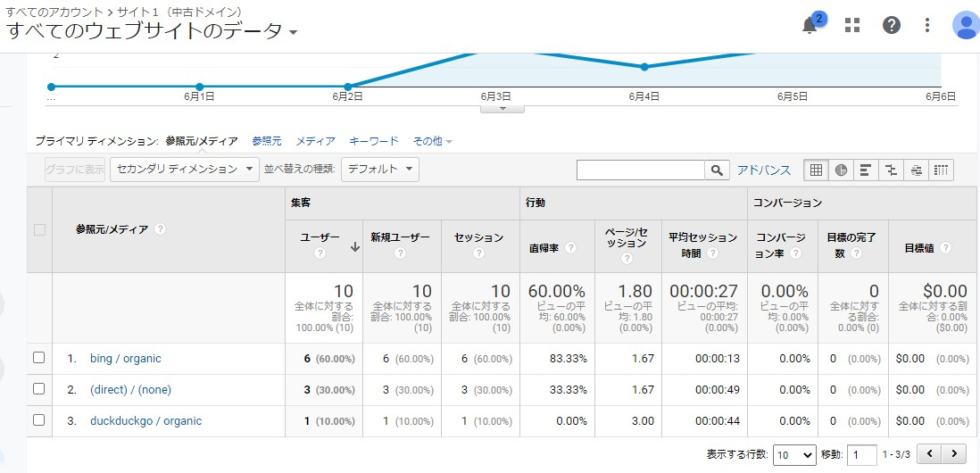Open the apps grid icon
980x473 pixels.
click(852, 25)
